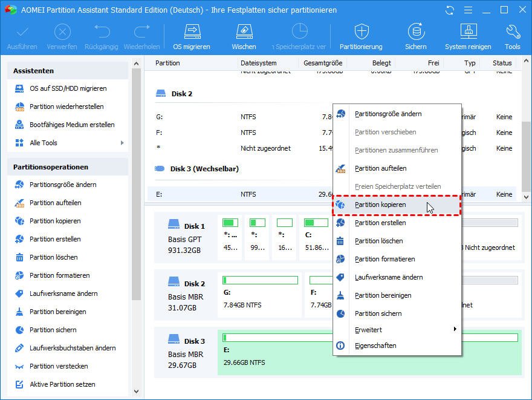The height and width of the screenshot is (400, 532).
Task: Click the sidebar scroll-down arrow
Action: click(x=137, y=392)
